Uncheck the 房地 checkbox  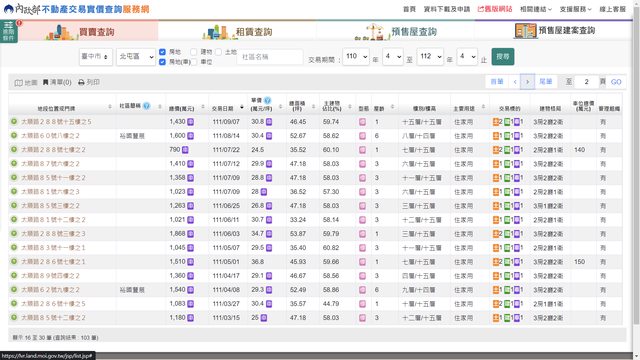pyautogui.click(x=162, y=52)
